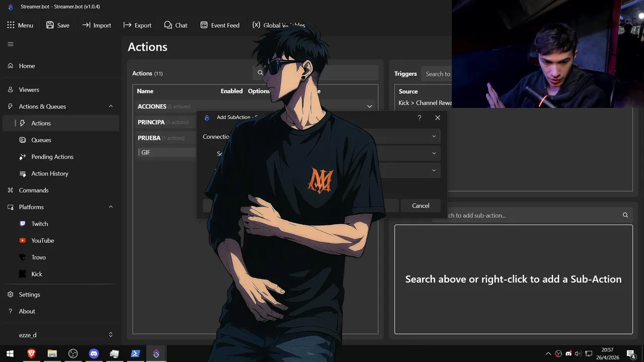This screenshot has width=644, height=362.
Task: Click the actions search magnifier icon
Action: pyautogui.click(x=260, y=72)
